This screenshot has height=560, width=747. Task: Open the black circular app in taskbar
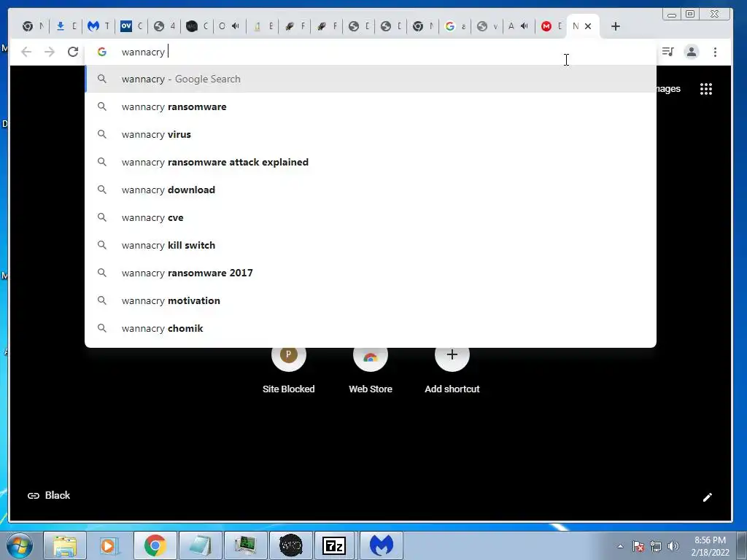290,545
